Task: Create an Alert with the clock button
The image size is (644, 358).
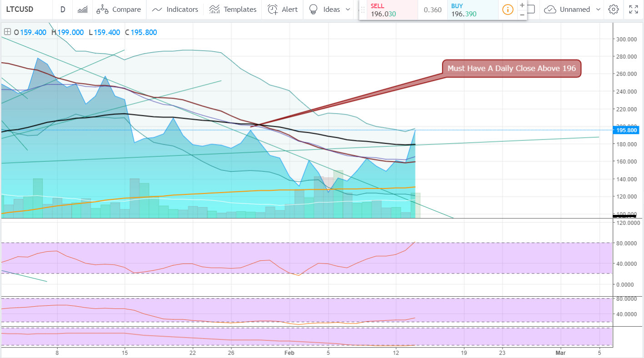Action: 283,9
